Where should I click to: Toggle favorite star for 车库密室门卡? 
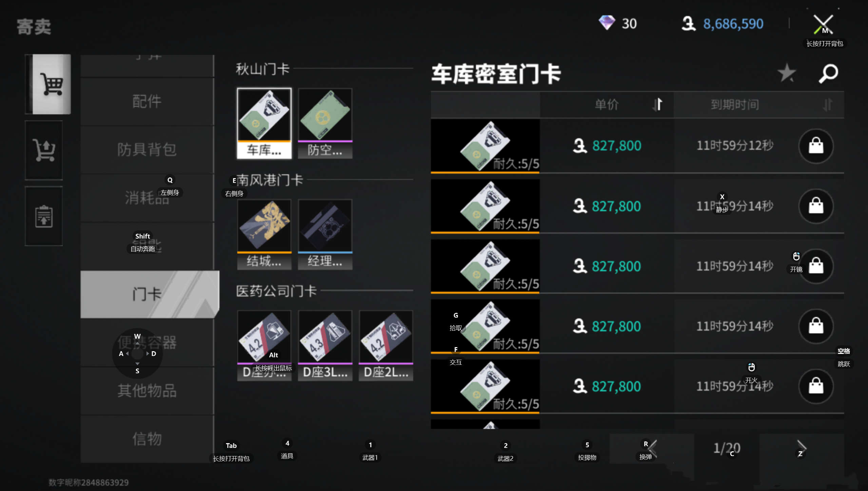(x=786, y=73)
